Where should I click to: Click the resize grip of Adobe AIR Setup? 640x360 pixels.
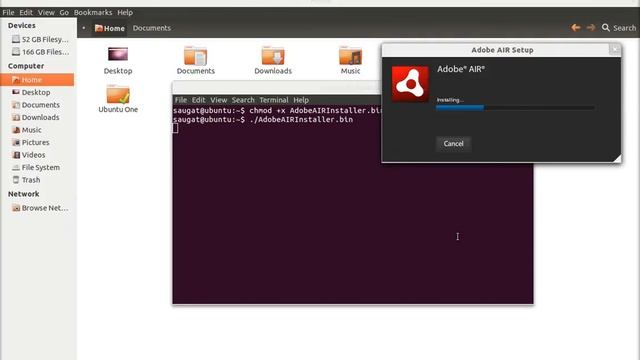coord(617,158)
